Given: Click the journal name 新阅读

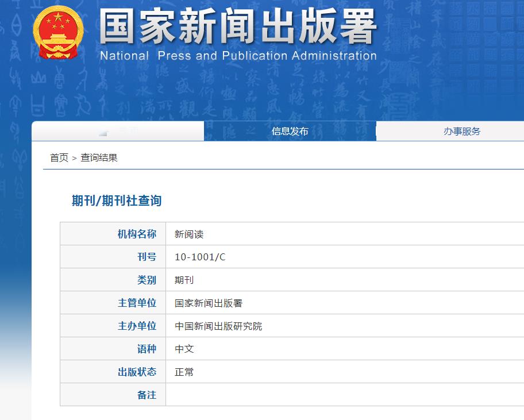Looking at the screenshot, I should click(188, 233).
